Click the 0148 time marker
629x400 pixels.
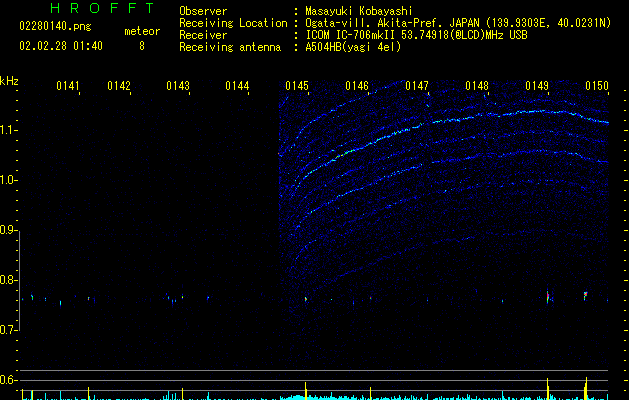[x=477, y=86]
